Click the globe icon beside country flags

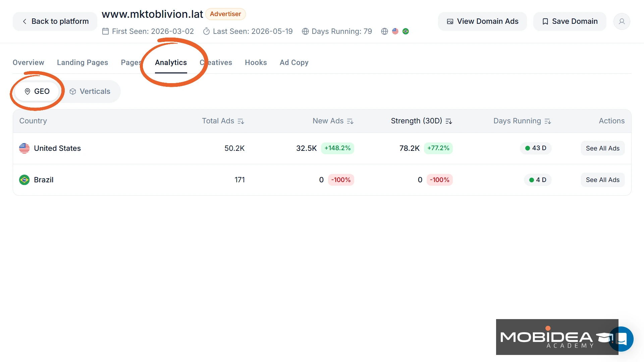[x=384, y=31]
